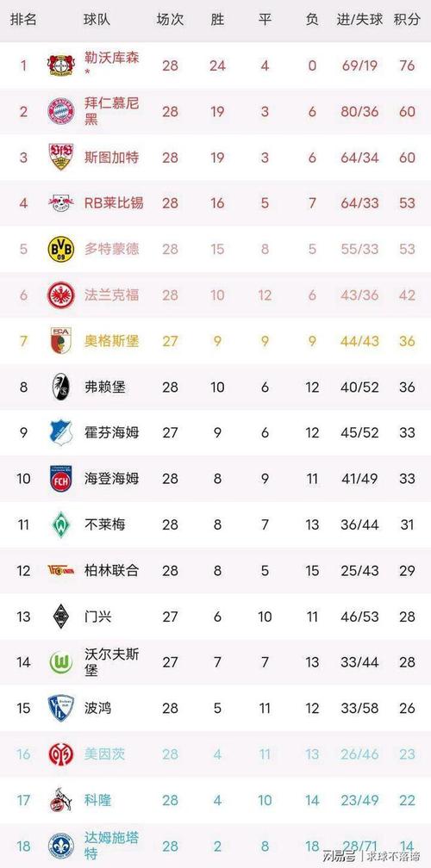
Task: Click the 排名 ranking column header
Action: (x=24, y=20)
